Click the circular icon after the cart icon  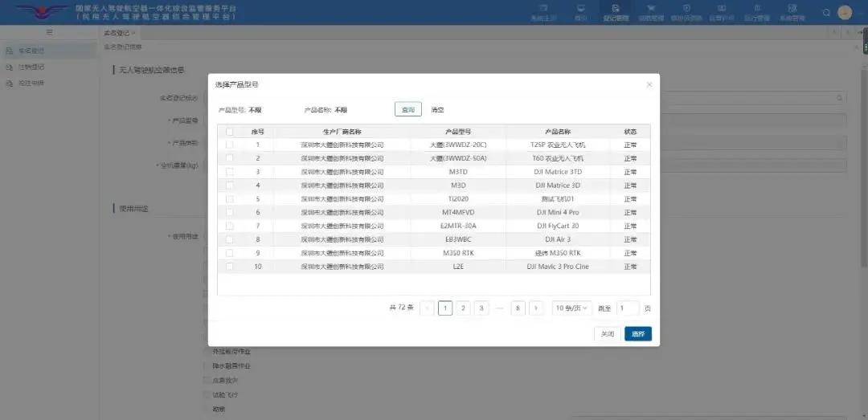point(686,8)
